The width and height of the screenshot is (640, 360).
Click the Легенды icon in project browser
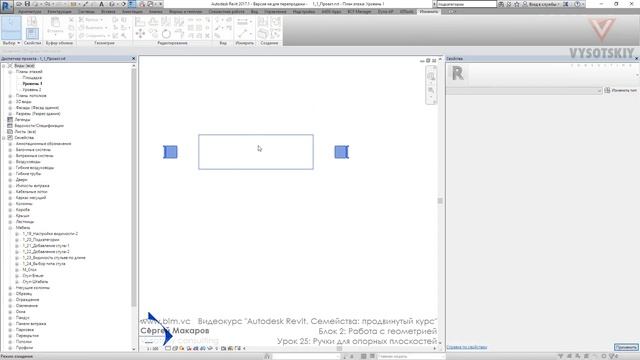pyautogui.click(x=10, y=120)
